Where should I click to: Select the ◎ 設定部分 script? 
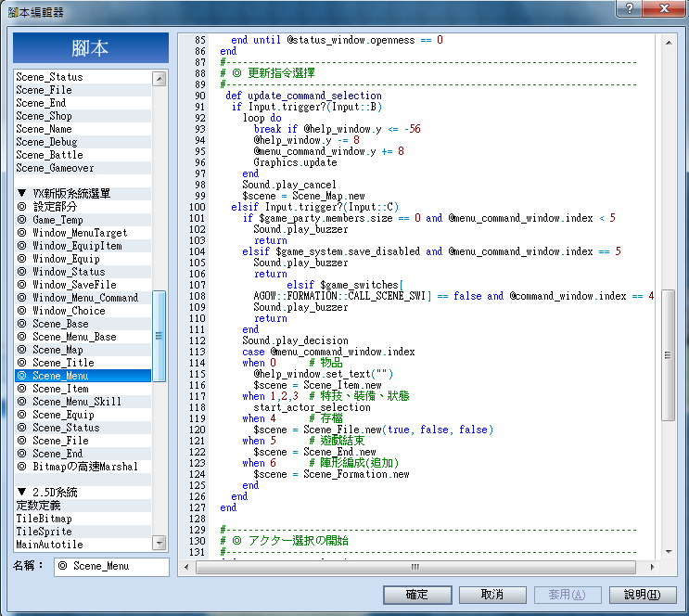(x=83, y=207)
